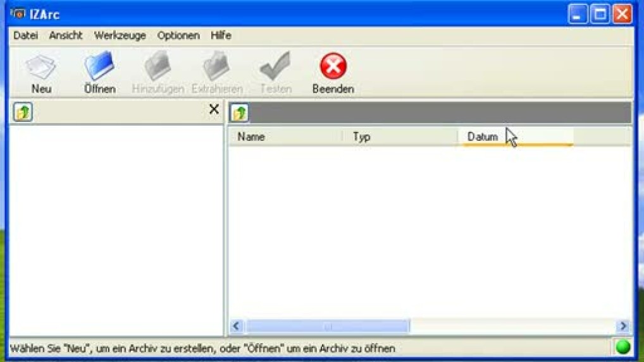The width and height of the screenshot is (644, 362).
Task: Sort by the Datum column header
Action: click(516, 136)
